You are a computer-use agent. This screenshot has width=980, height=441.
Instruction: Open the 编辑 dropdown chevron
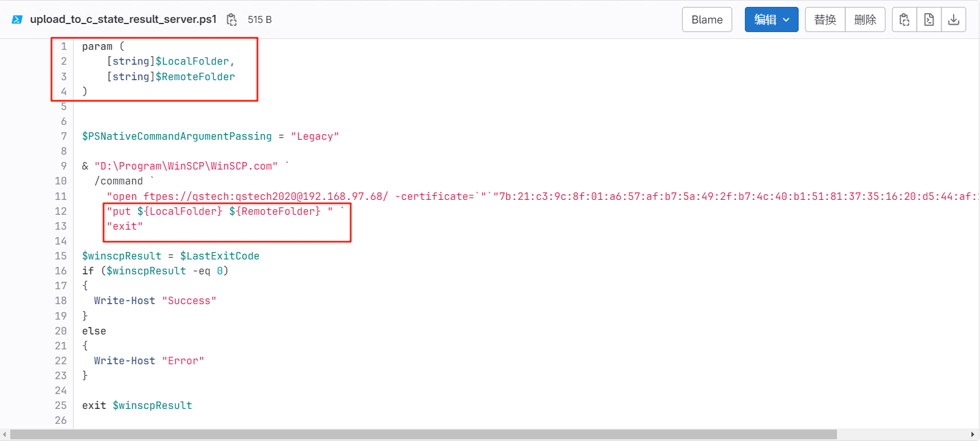787,19
